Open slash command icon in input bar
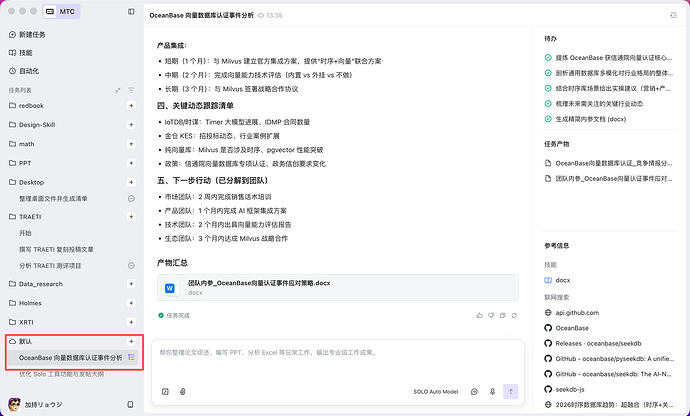The image size is (690, 416). pyautogui.click(x=165, y=391)
